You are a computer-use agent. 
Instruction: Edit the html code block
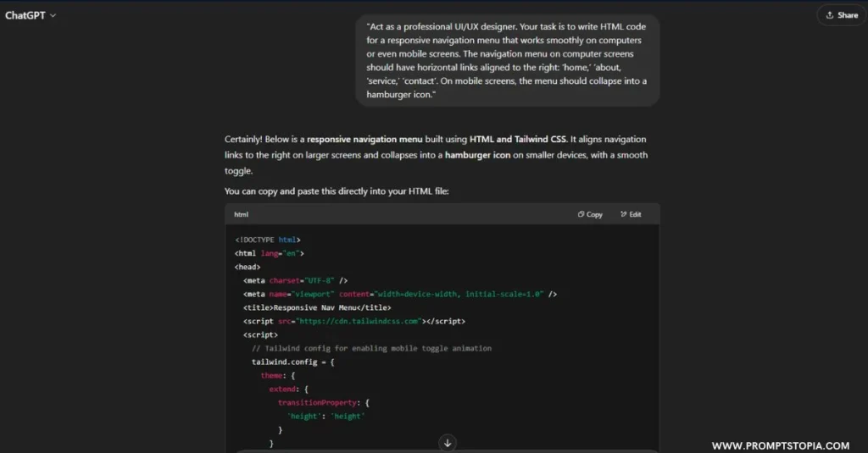click(x=631, y=214)
